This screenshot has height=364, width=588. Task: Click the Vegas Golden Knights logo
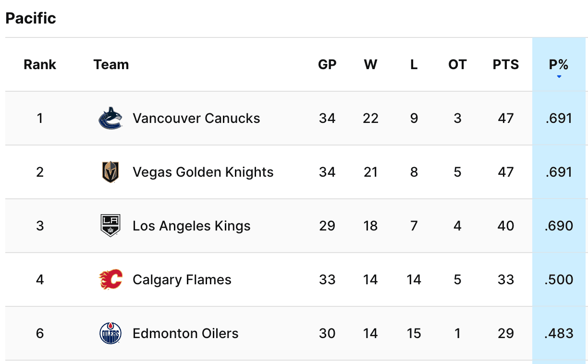click(x=110, y=172)
